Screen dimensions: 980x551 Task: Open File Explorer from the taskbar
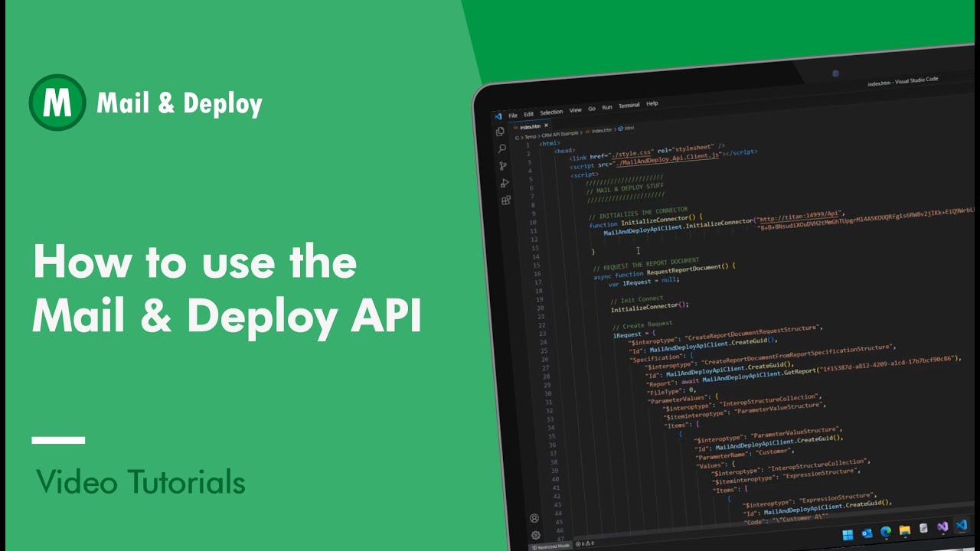905,530
